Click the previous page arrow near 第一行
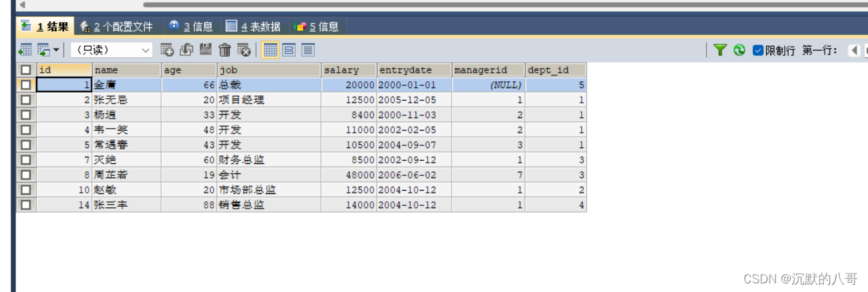Screen dimensions: 868x292 click(854, 51)
